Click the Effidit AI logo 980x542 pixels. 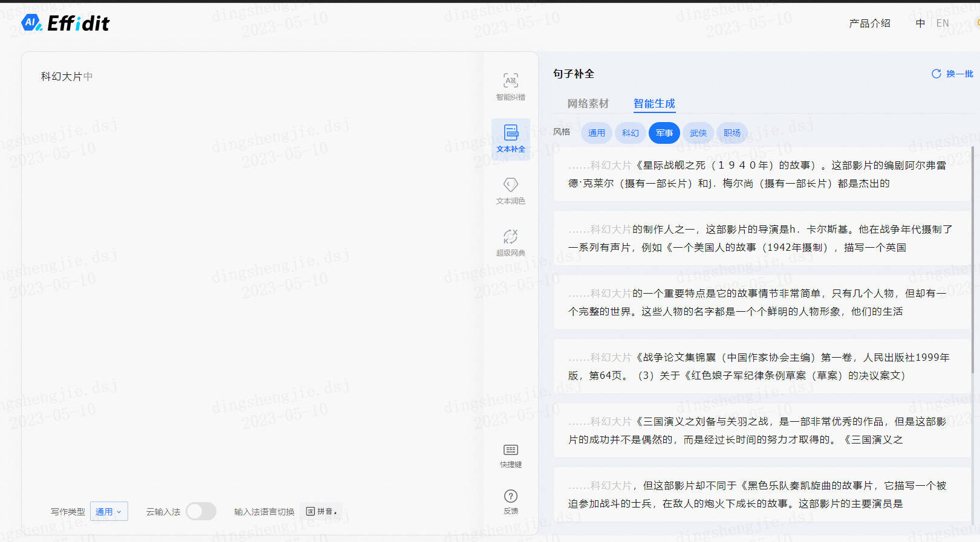click(65, 24)
